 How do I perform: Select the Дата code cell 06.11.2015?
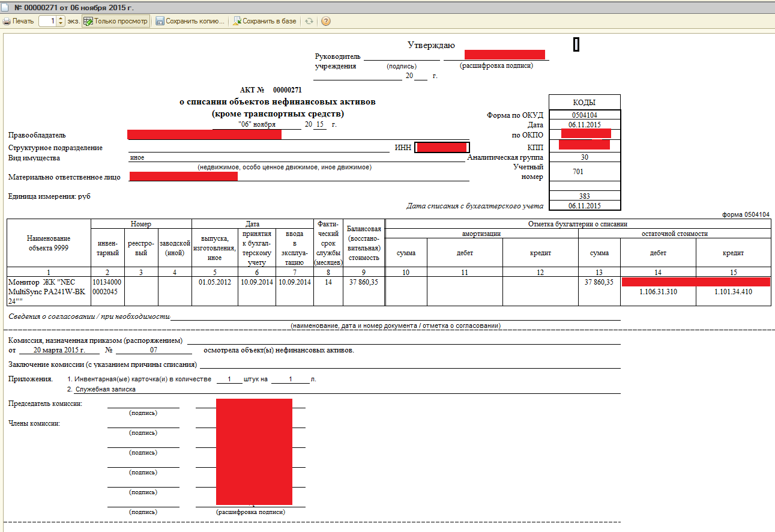pyautogui.click(x=584, y=124)
